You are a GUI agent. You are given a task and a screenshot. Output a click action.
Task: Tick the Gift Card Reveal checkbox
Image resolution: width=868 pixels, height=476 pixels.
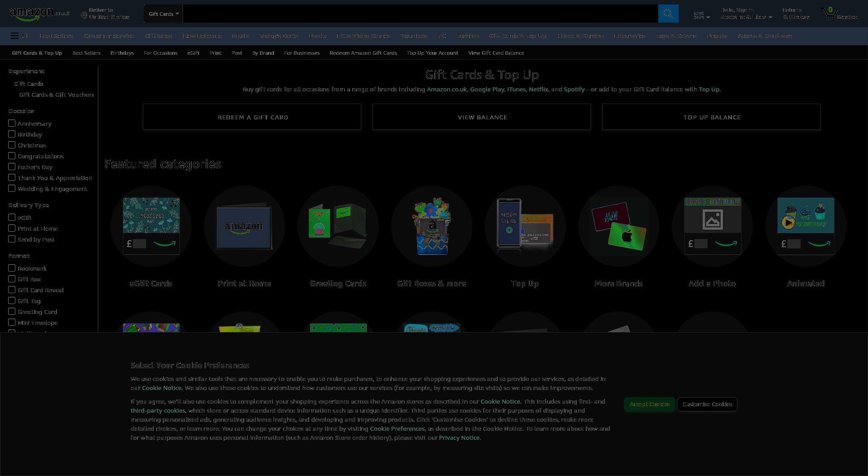tap(12, 290)
